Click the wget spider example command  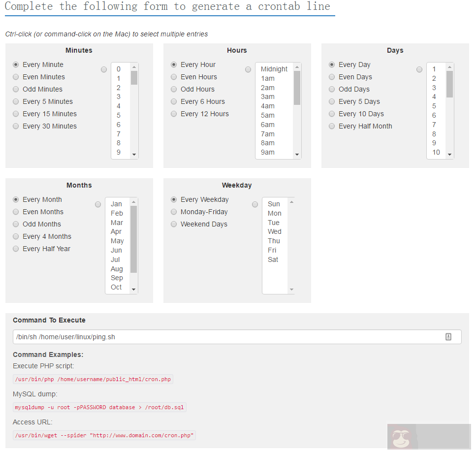[x=104, y=435]
